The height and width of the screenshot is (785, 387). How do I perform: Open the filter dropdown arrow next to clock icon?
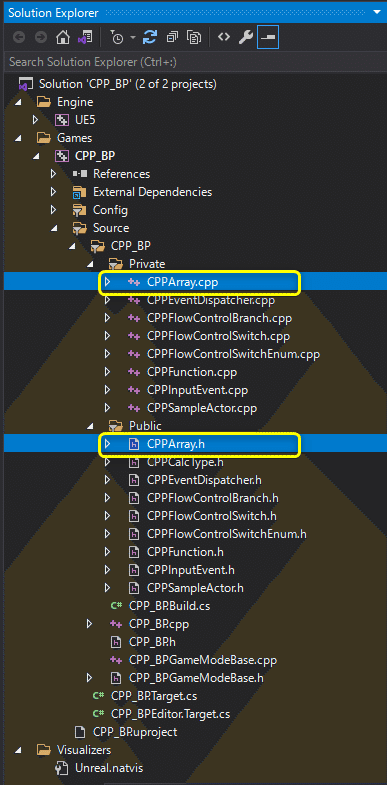tap(132, 38)
